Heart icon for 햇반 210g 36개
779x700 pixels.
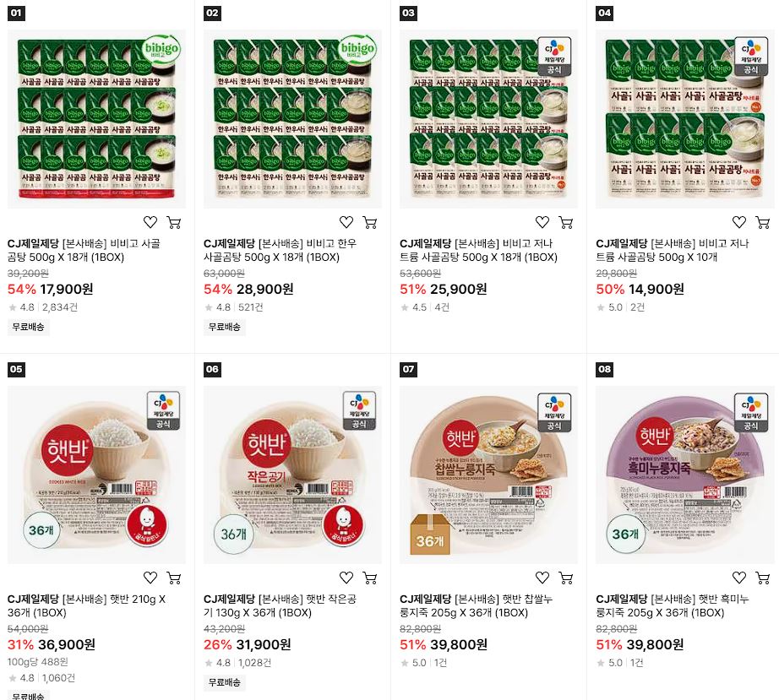tap(150, 578)
